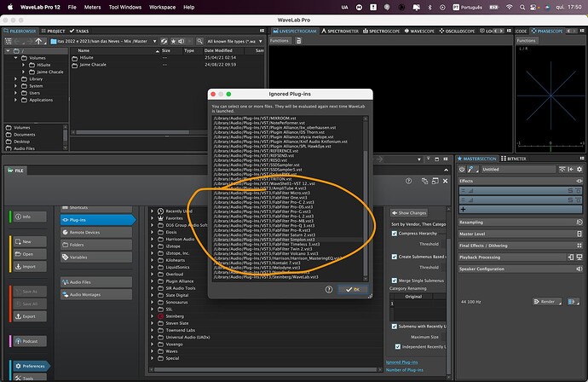Open the Oscilloscope tab

pos(457,32)
